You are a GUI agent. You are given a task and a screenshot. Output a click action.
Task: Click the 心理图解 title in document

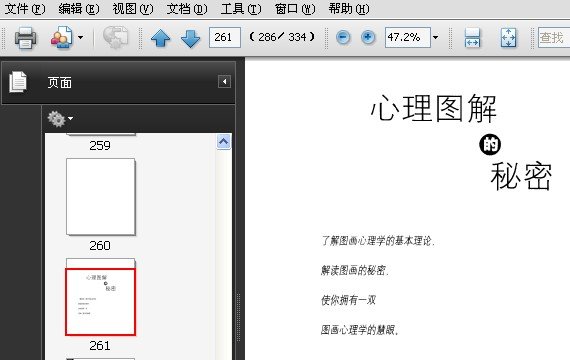click(x=434, y=108)
